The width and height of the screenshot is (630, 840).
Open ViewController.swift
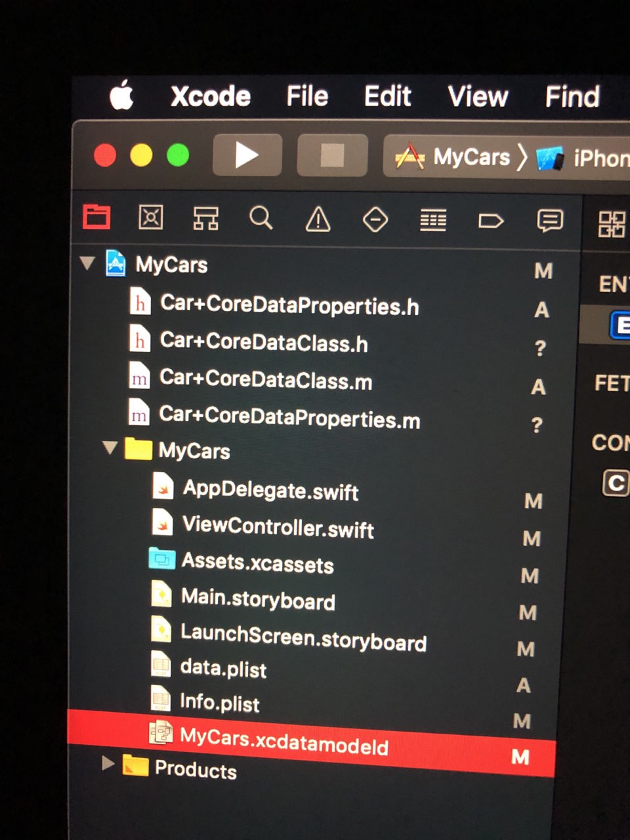coord(278,527)
